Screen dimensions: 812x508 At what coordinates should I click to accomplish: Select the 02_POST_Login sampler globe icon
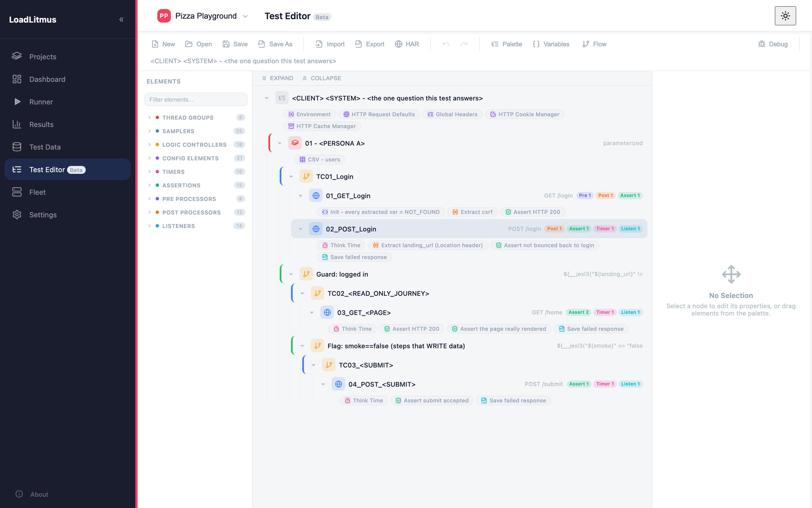pos(316,229)
